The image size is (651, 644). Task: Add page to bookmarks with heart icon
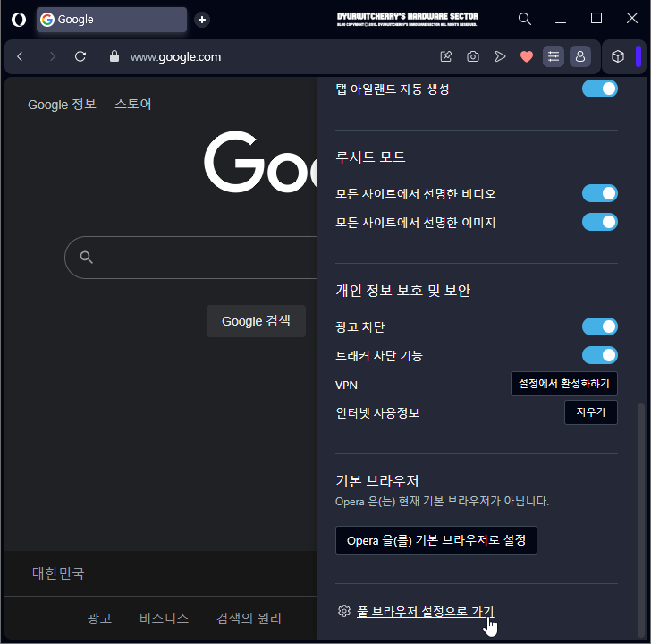click(527, 56)
